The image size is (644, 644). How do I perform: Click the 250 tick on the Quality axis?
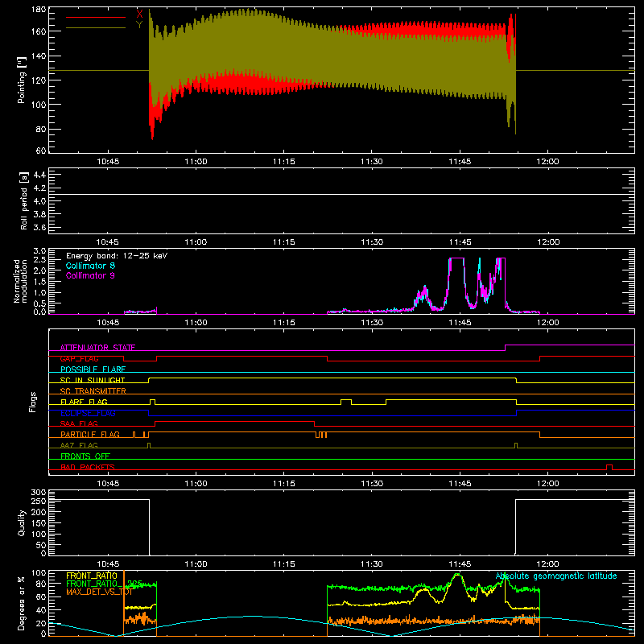tap(39, 502)
